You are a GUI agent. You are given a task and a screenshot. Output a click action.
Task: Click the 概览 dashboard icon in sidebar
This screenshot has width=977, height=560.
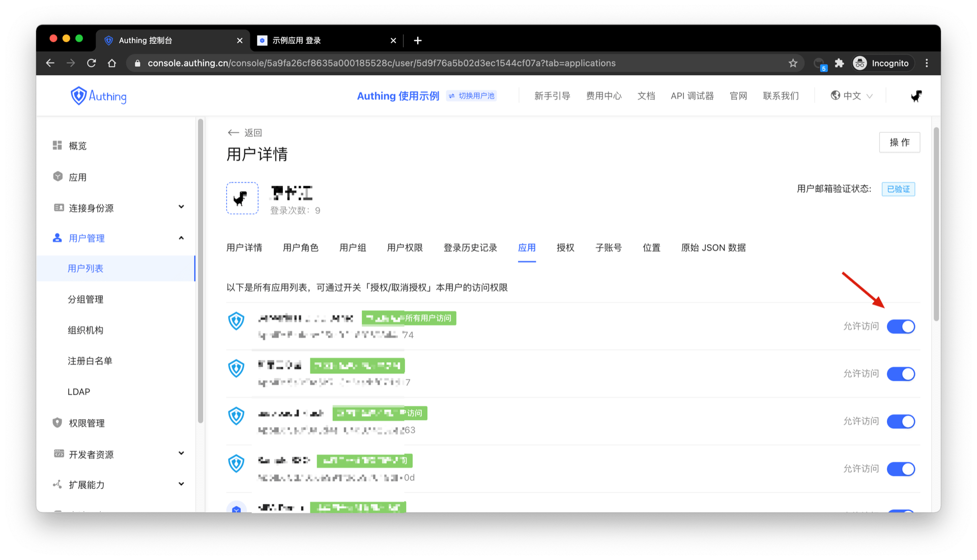click(57, 145)
